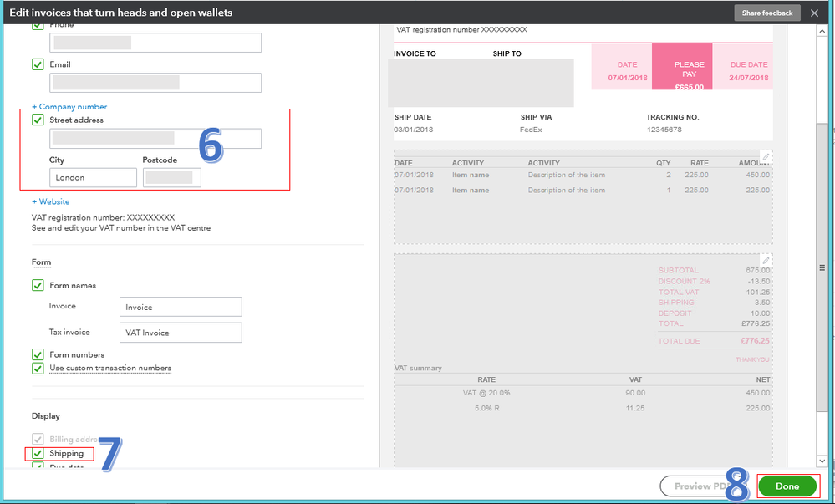The image size is (835, 504).
Task: Close the invoice editor with the X
Action: 814,13
